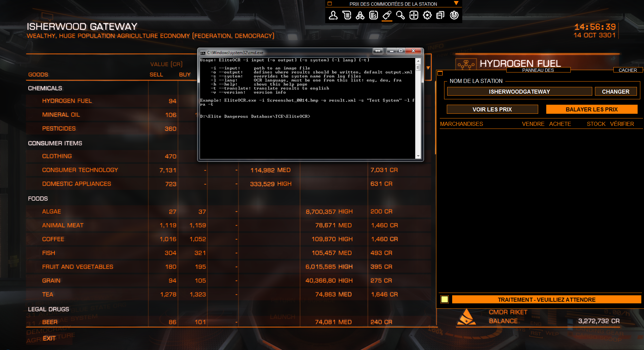The image size is (644, 350).
Task: Click the FOODS category heading
Action: pyautogui.click(x=38, y=199)
